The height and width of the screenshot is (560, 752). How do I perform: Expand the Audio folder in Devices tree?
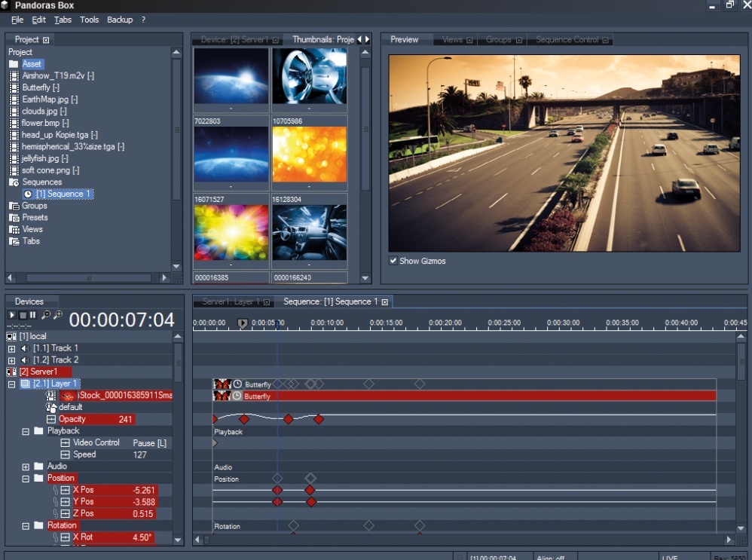(x=26, y=467)
